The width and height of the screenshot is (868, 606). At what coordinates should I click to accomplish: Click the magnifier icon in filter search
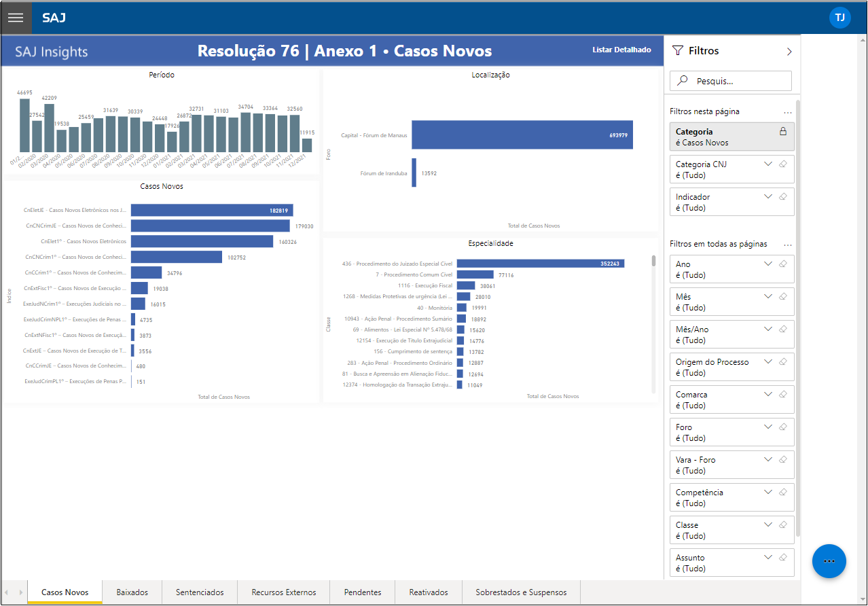tap(681, 81)
